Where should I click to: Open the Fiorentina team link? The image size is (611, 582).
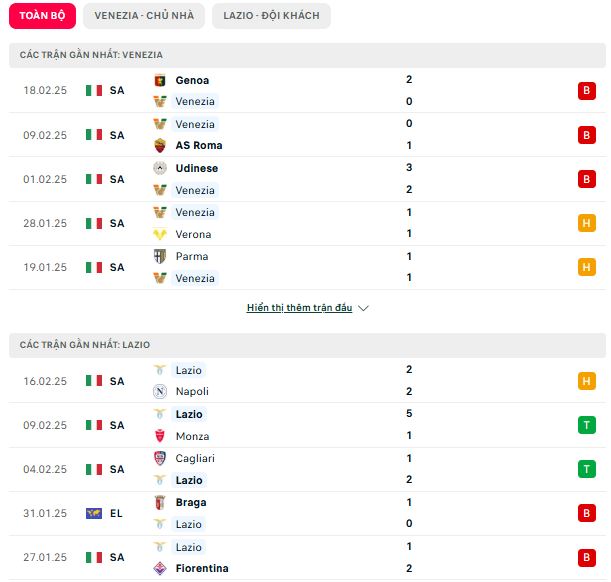(202, 568)
